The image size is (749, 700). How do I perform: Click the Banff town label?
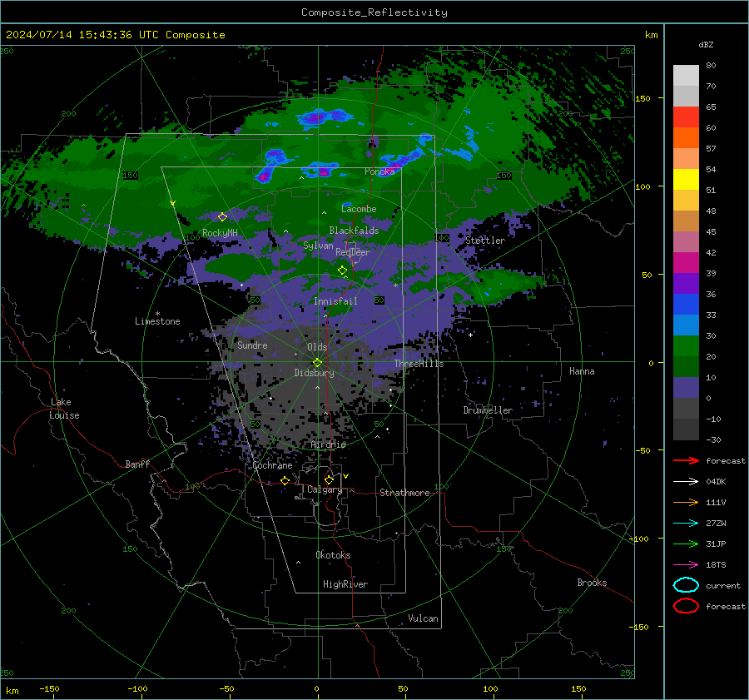pos(137,464)
